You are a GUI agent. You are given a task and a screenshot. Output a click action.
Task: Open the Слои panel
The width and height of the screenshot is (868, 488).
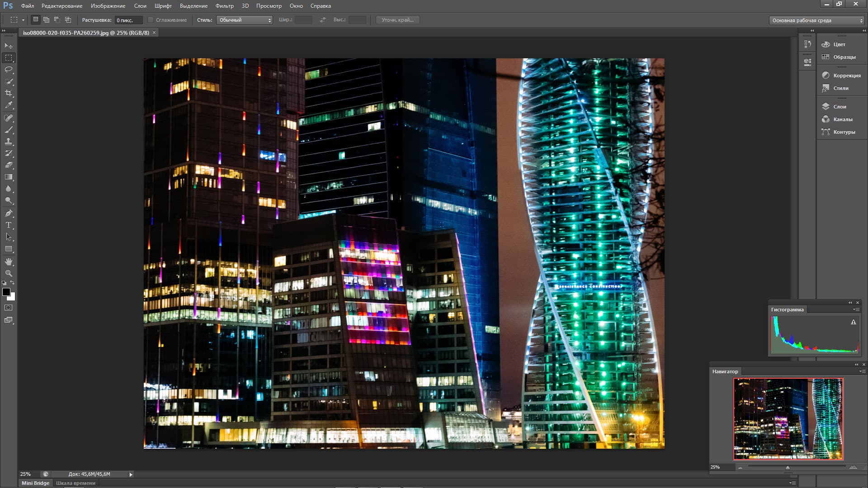(840, 107)
